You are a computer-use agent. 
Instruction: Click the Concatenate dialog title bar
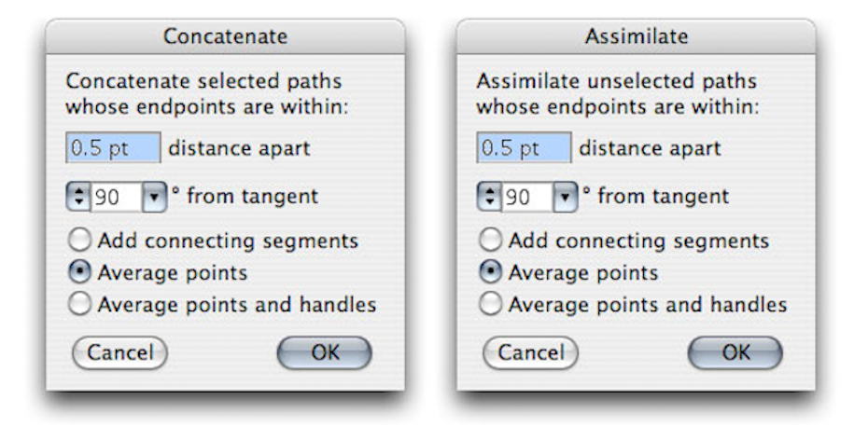pos(225,37)
